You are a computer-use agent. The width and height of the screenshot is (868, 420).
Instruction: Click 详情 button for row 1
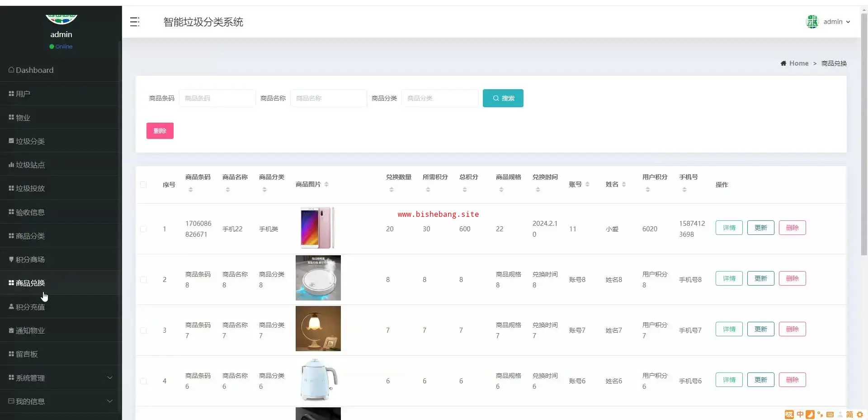click(x=729, y=228)
